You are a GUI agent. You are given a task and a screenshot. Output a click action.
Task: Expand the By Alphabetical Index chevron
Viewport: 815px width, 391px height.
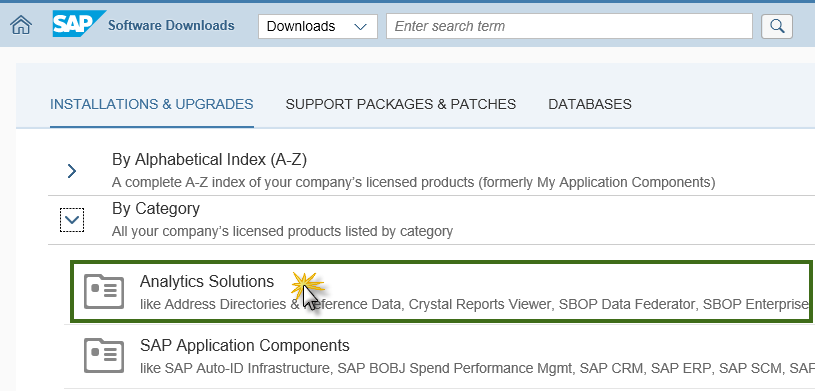72,171
